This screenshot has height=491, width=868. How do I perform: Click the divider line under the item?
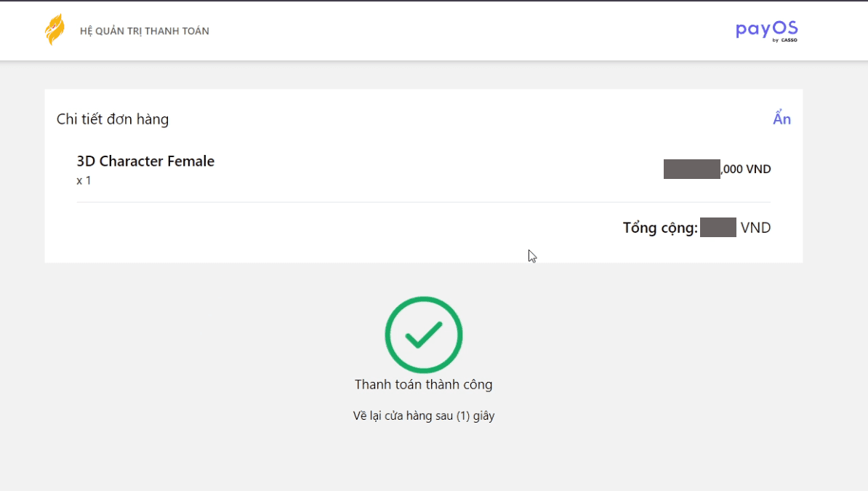click(x=424, y=202)
